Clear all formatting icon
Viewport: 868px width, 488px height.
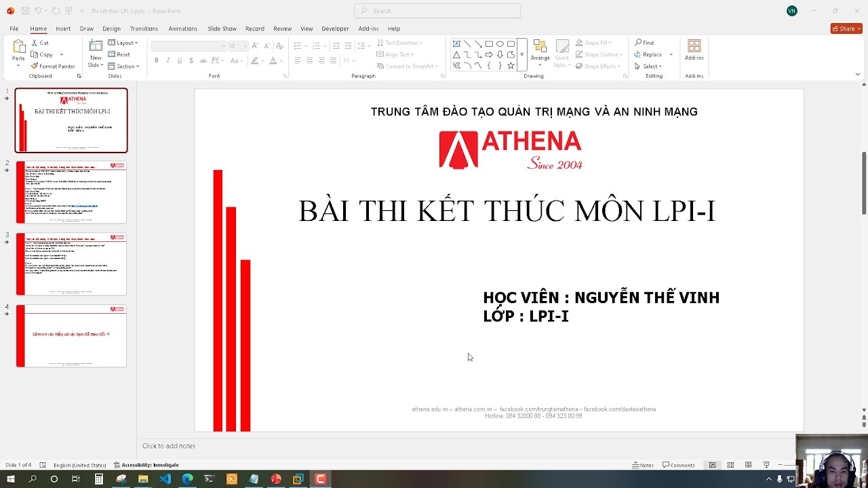279,45
